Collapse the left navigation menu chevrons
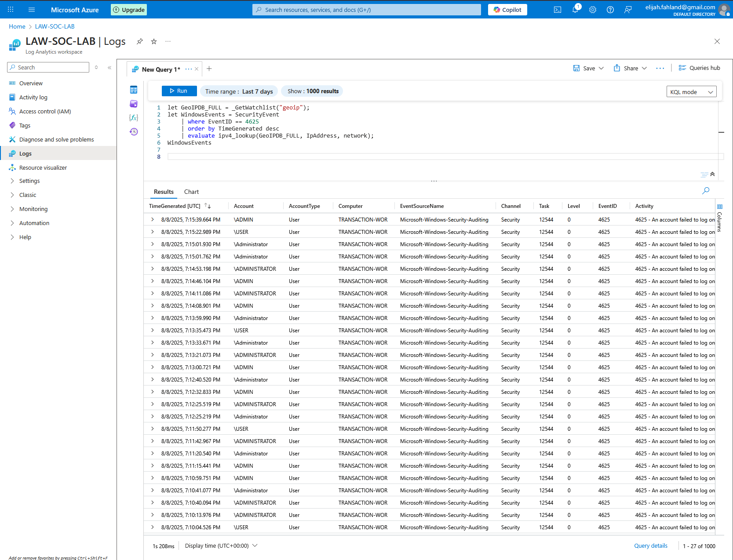The height and width of the screenshot is (560, 733). (x=109, y=67)
